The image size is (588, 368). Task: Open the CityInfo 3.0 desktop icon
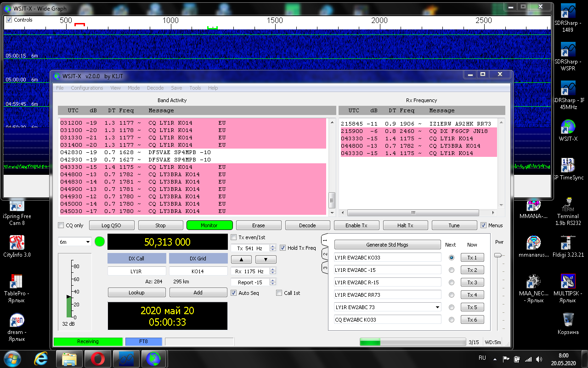[x=17, y=242]
